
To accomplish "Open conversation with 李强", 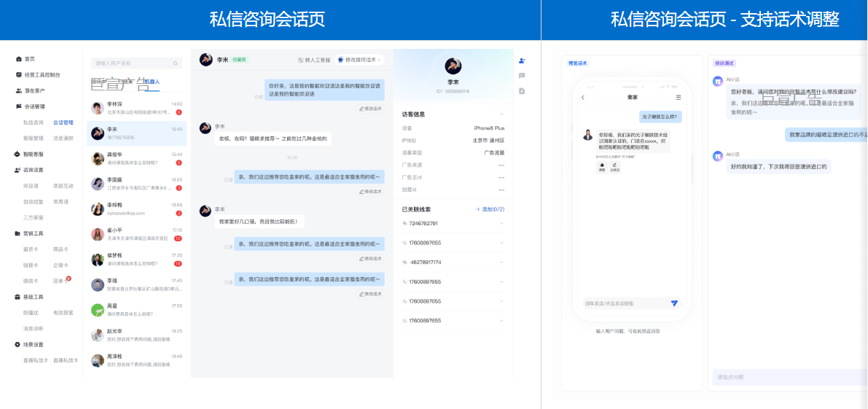I will (136, 284).
